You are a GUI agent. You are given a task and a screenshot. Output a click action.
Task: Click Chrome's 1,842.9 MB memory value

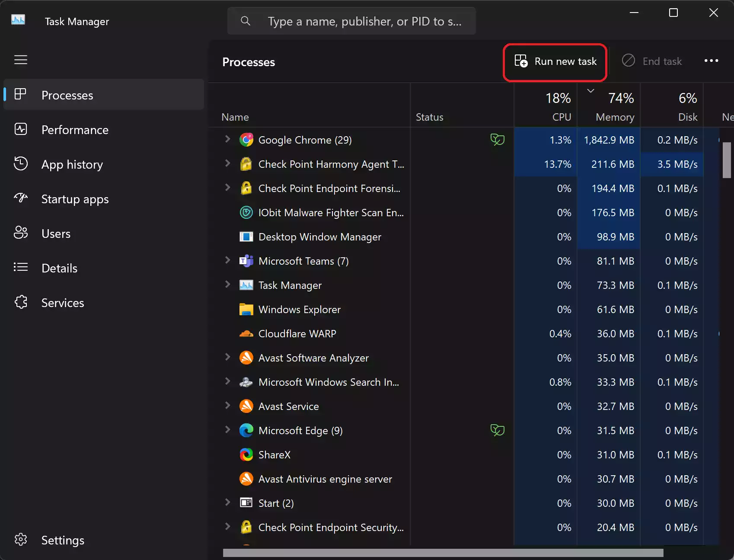pyautogui.click(x=609, y=140)
